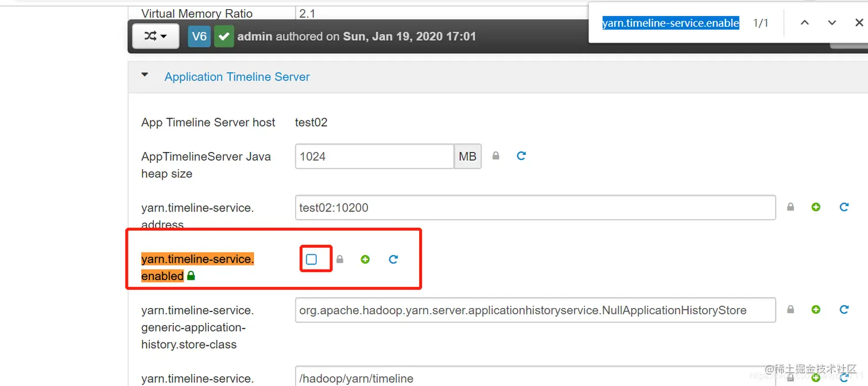Add override for yarn.timeline-service.enabled
868x386 pixels.
point(365,259)
